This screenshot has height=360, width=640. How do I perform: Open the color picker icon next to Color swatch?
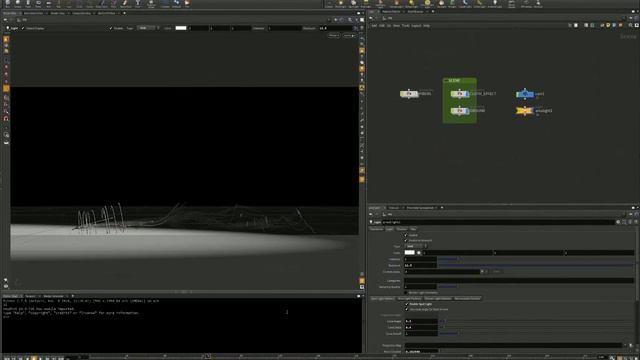[x=419, y=253]
